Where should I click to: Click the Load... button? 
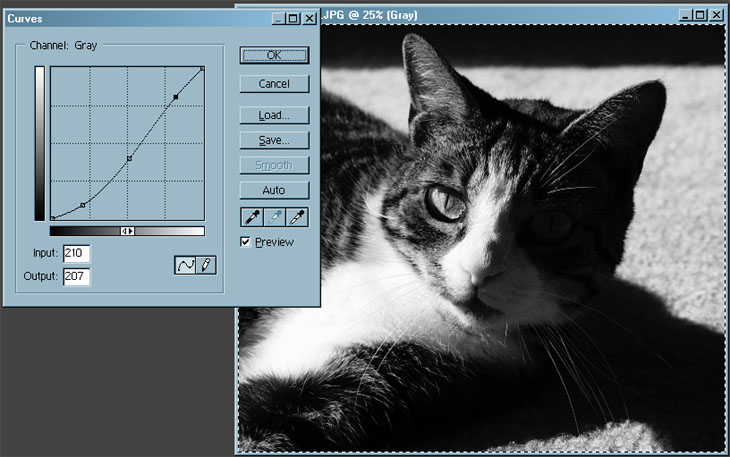point(274,115)
